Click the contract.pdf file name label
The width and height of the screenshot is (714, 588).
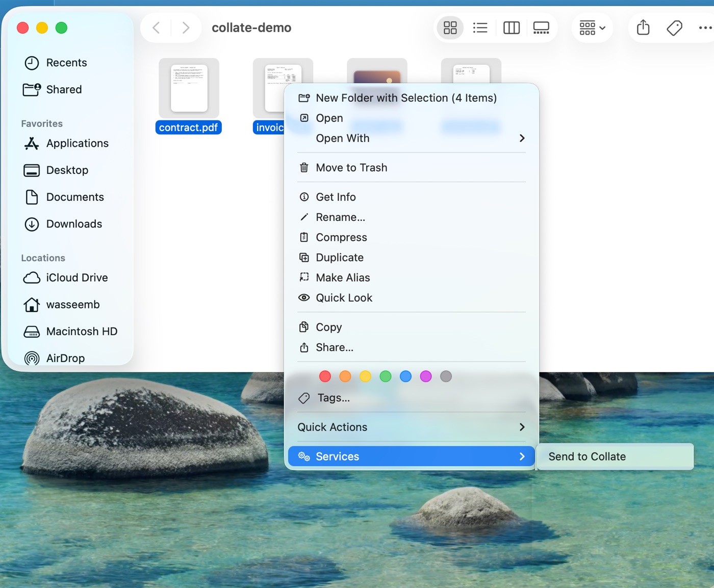click(x=188, y=127)
